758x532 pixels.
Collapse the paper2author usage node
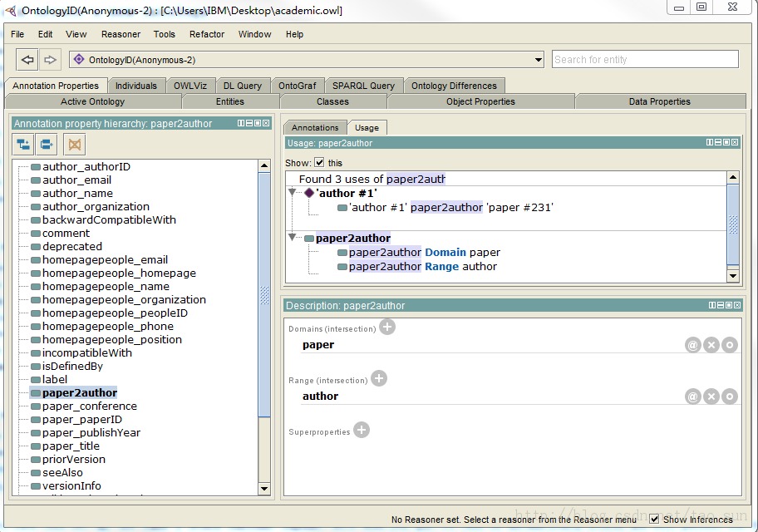click(x=293, y=238)
